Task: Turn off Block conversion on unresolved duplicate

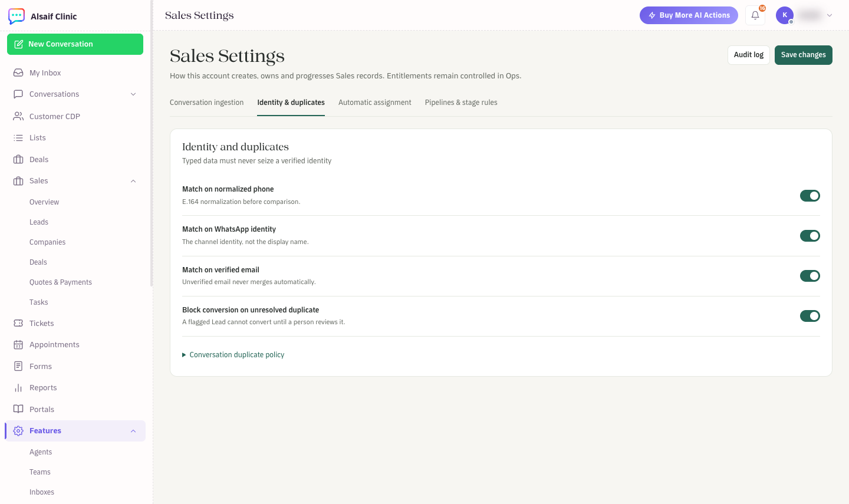Action: 810,316
